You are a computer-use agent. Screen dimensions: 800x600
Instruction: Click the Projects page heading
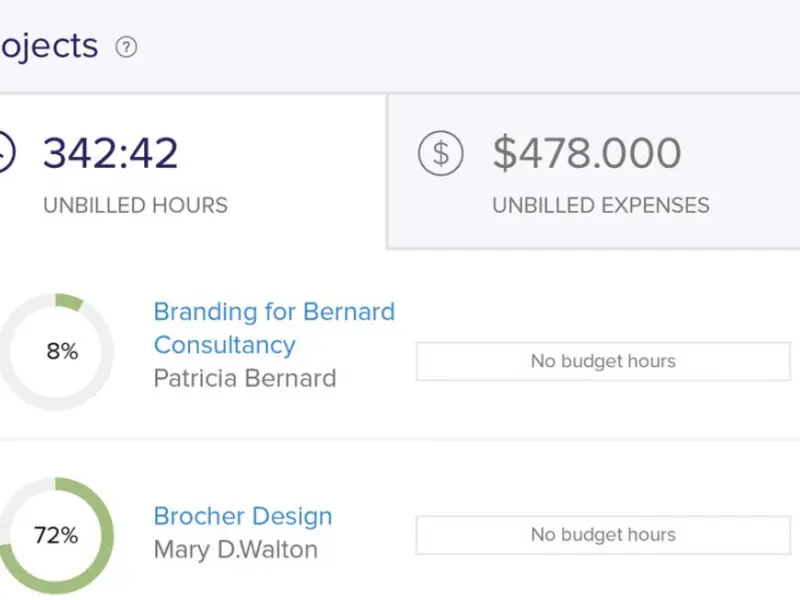(48, 46)
